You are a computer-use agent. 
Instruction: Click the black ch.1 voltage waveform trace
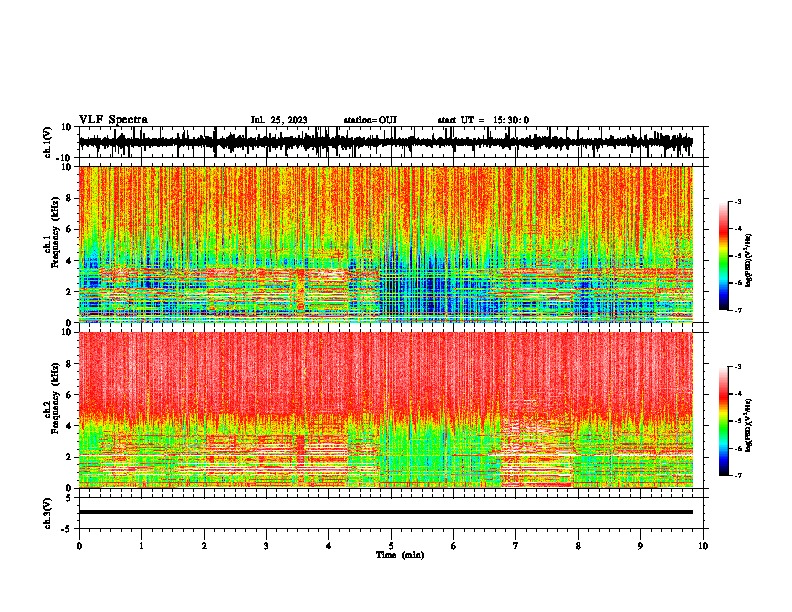click(386, 142)
